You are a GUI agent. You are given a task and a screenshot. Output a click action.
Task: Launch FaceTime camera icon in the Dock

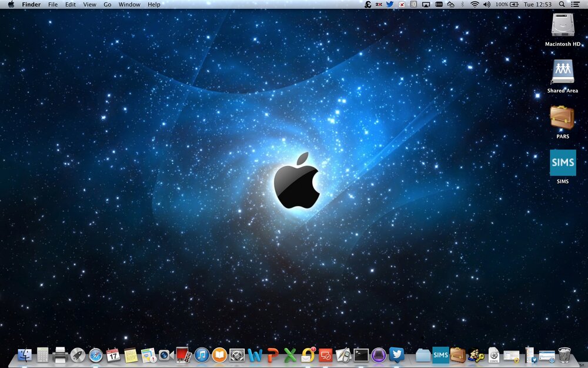[x=166, y=355]
